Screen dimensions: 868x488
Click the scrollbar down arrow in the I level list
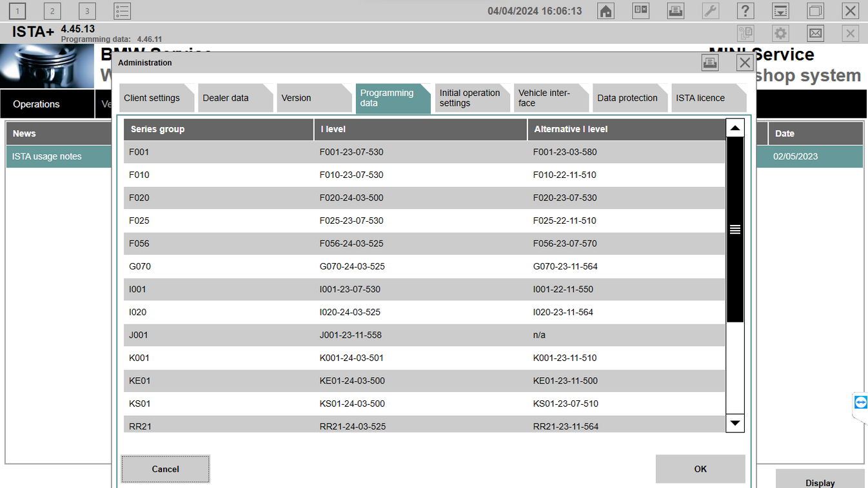tap(735, 423)
